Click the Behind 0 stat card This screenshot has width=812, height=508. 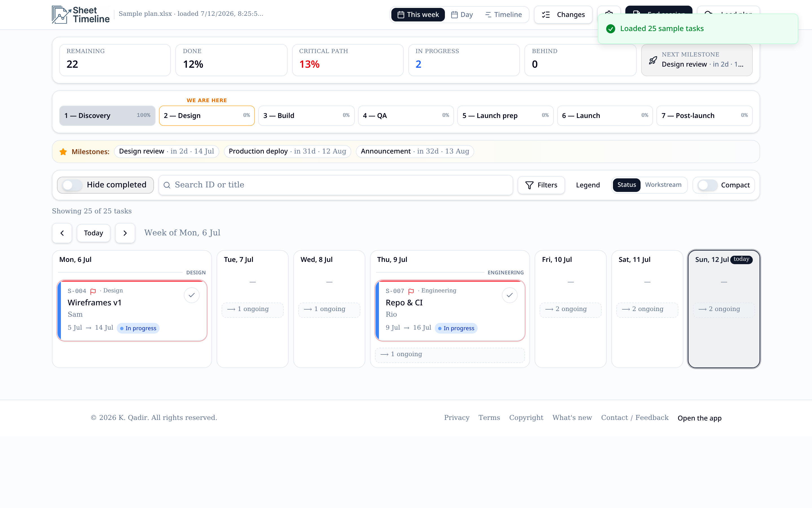pos(580,60)
